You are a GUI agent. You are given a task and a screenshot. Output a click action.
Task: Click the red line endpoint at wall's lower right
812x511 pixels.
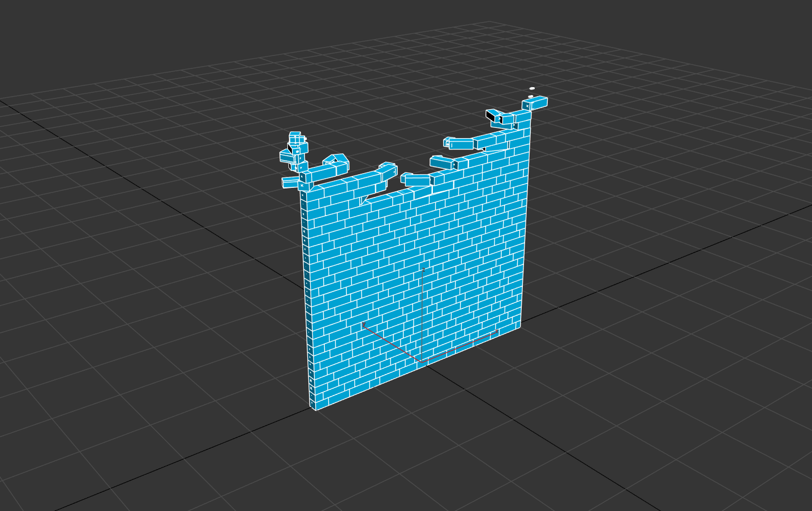(x=497, y=331)
